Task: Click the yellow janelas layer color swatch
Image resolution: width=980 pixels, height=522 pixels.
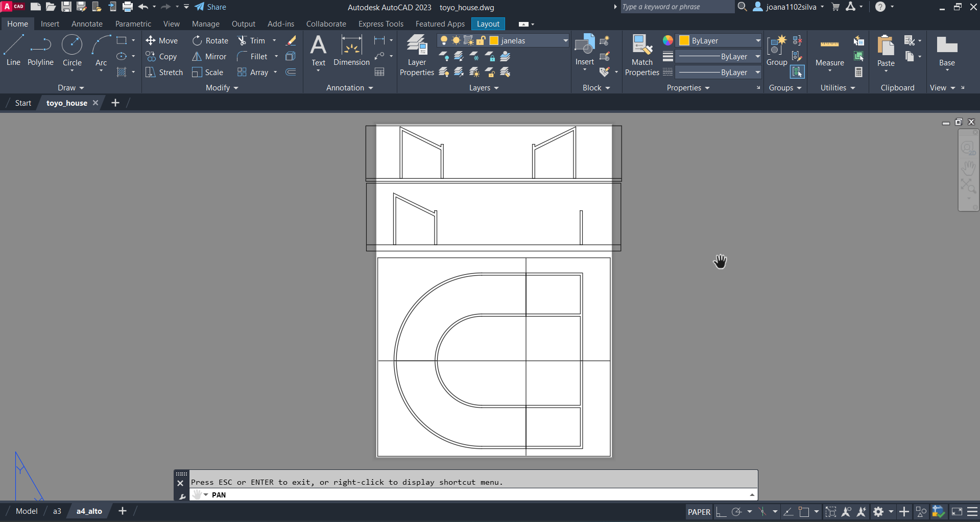Action: [x=494, y=41]
